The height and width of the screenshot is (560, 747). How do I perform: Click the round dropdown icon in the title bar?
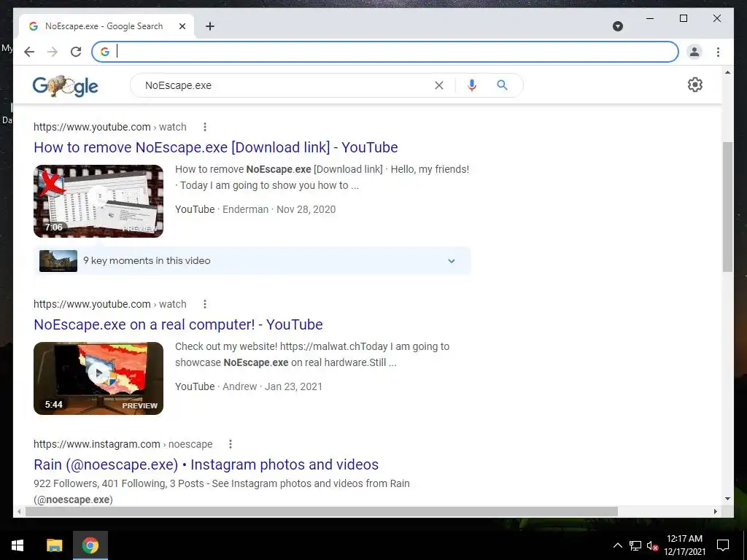(x=617, y=26)
